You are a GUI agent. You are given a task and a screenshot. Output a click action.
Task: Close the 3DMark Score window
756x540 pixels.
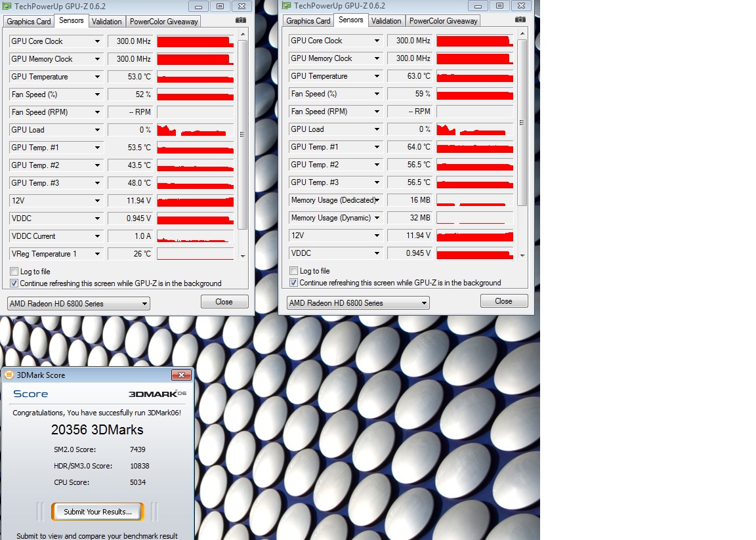pyautogui.click(x=181, y=375)
